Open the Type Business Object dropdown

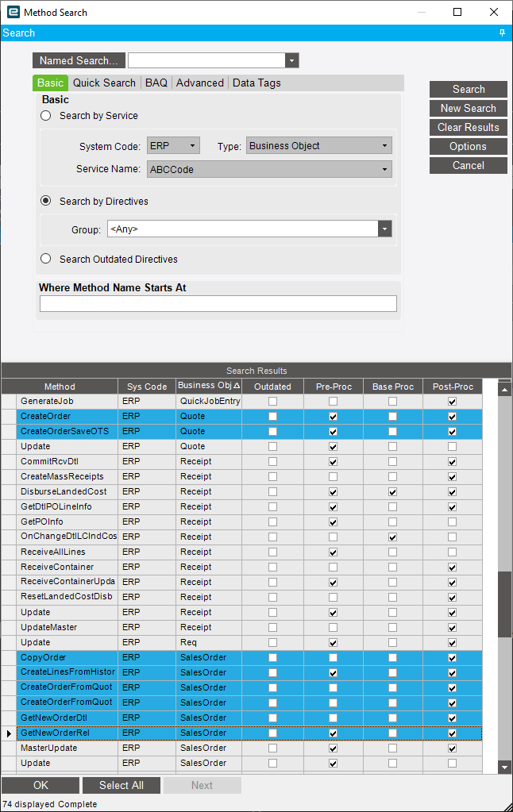[x=384, y=145]
